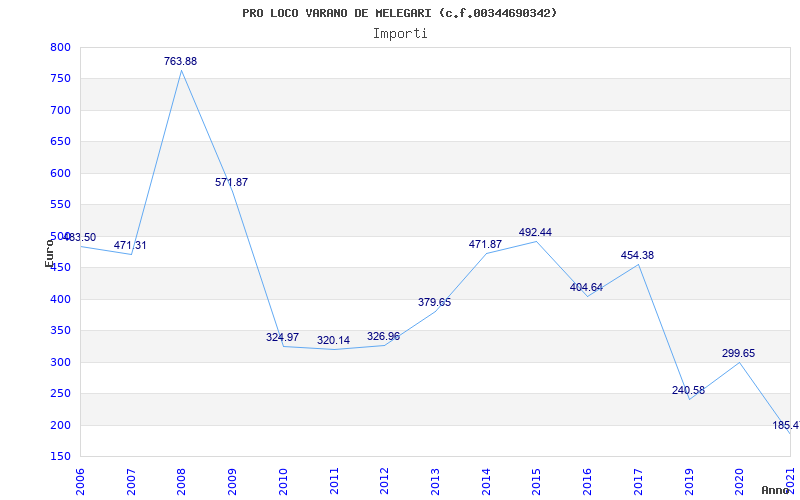
Task: Click the 2016 year axis label
Action: pyautogui.click(x=587, y=482)
